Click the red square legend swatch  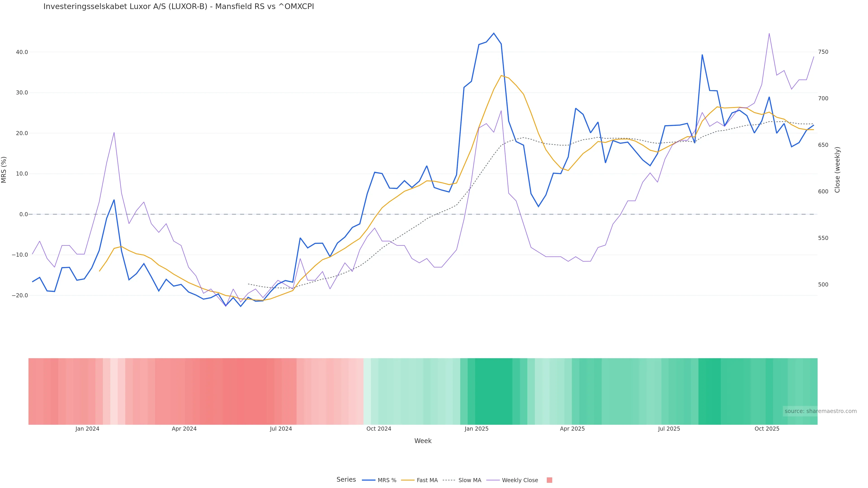[549, 480]
